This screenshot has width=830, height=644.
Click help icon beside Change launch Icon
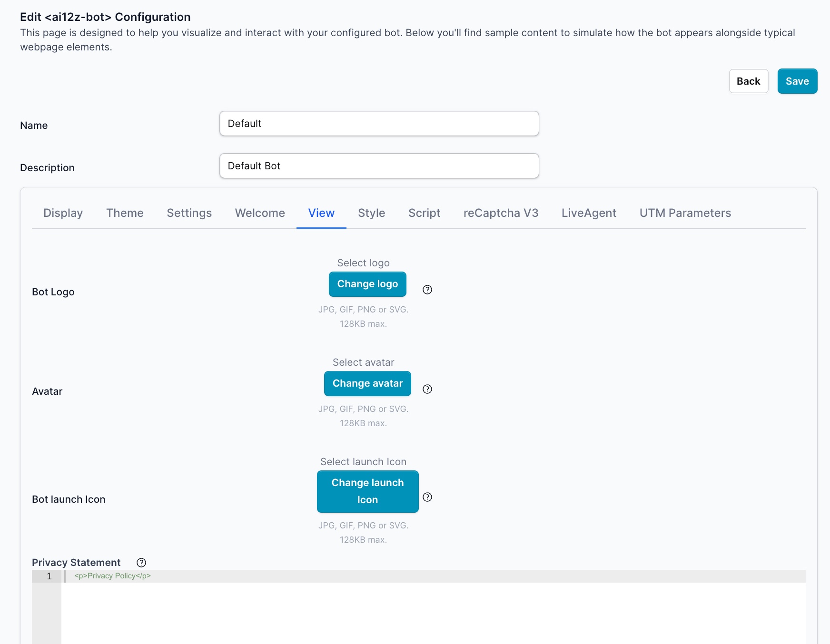tap(427, 497)
